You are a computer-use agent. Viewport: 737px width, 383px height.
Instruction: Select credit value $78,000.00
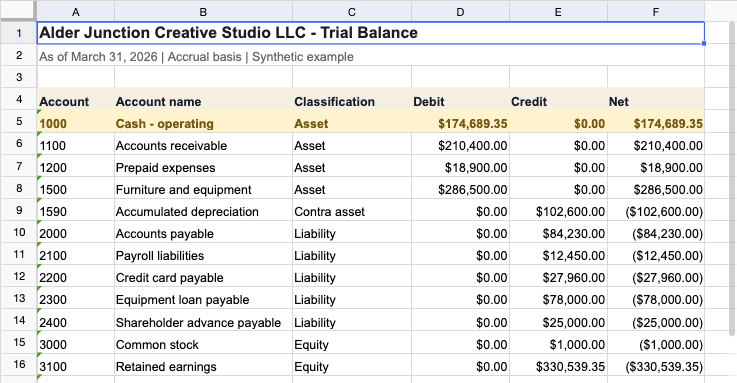(558, 298)
